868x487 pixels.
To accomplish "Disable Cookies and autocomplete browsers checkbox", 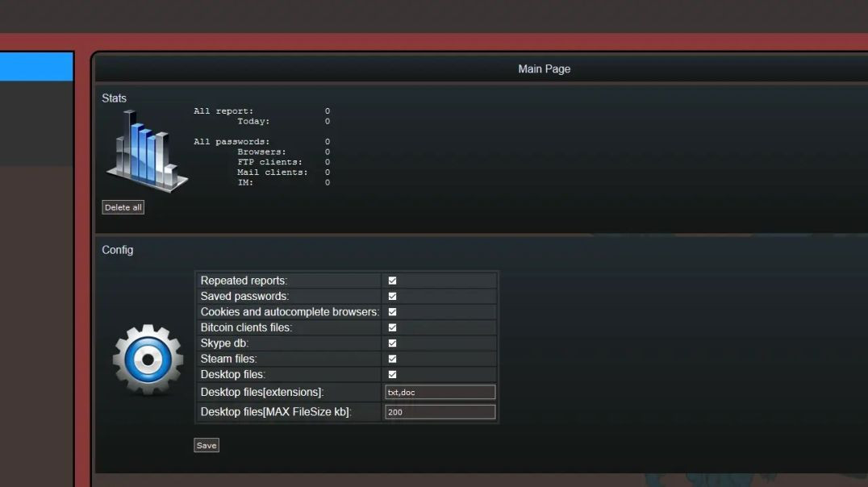I will tap(392, 312).
